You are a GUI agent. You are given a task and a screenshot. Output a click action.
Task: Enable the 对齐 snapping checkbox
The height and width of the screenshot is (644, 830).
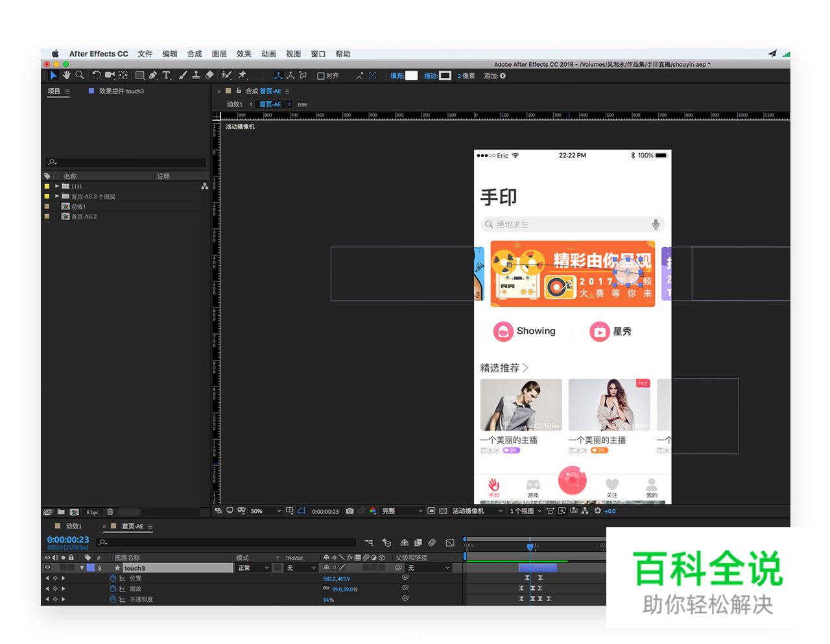pos(320,76)
